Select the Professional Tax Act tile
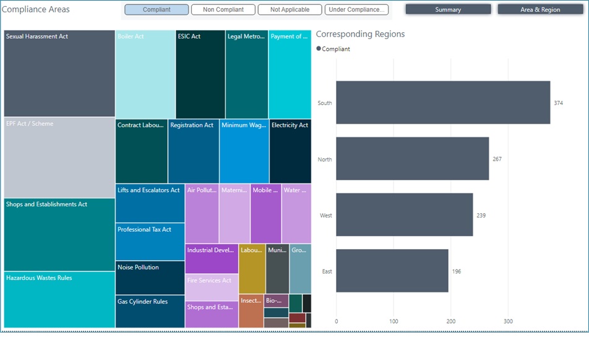Screen dimensions: 589x364 point(149,241)
